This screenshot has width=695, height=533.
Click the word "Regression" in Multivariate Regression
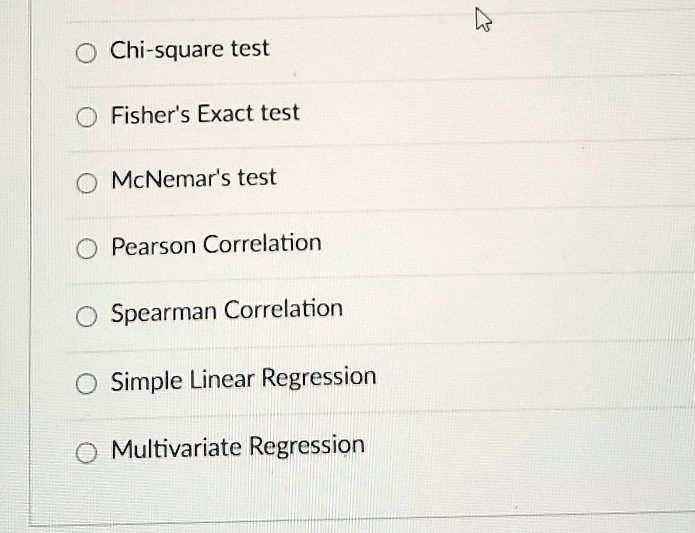tap(307, 446)
